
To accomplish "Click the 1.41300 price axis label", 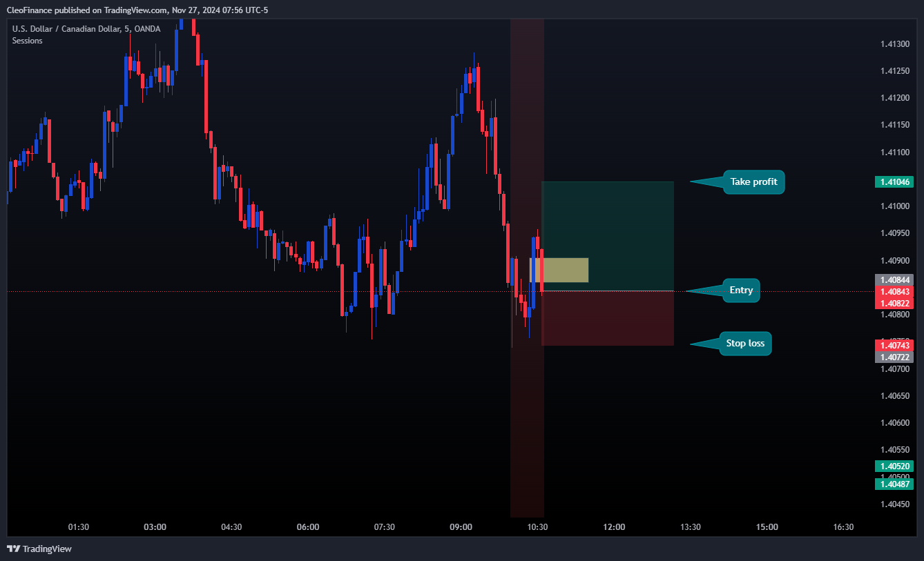I will click(x=894, y=43).
